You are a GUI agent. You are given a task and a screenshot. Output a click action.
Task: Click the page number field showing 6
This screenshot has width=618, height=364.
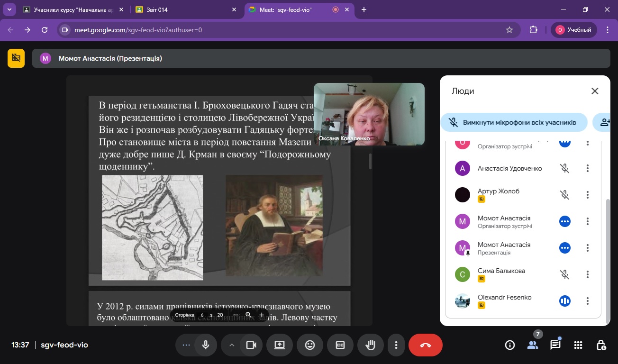[202, 315]
